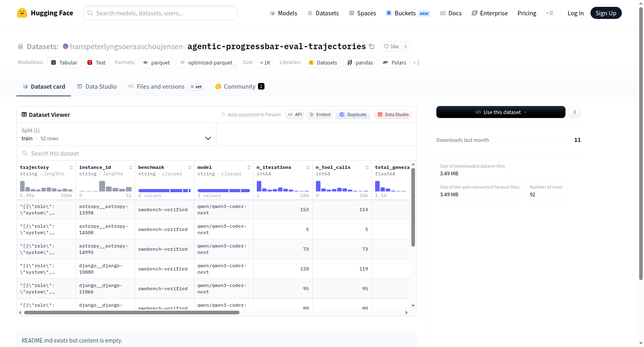This screenshot has height=347, width=644.
Task: Click the Datasets library tag
Action: pyautogui.click(x=323, y=62)
